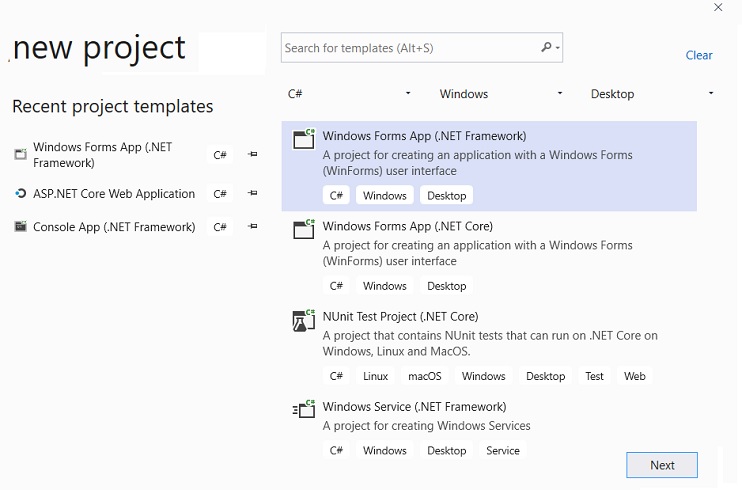
Task: Click the Next button
Action: 662,465
